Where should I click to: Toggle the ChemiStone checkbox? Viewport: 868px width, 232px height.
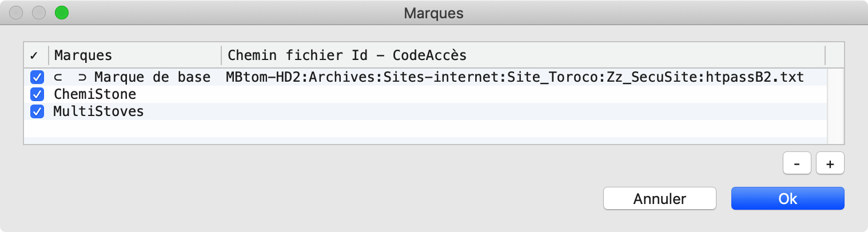(37, 94)
